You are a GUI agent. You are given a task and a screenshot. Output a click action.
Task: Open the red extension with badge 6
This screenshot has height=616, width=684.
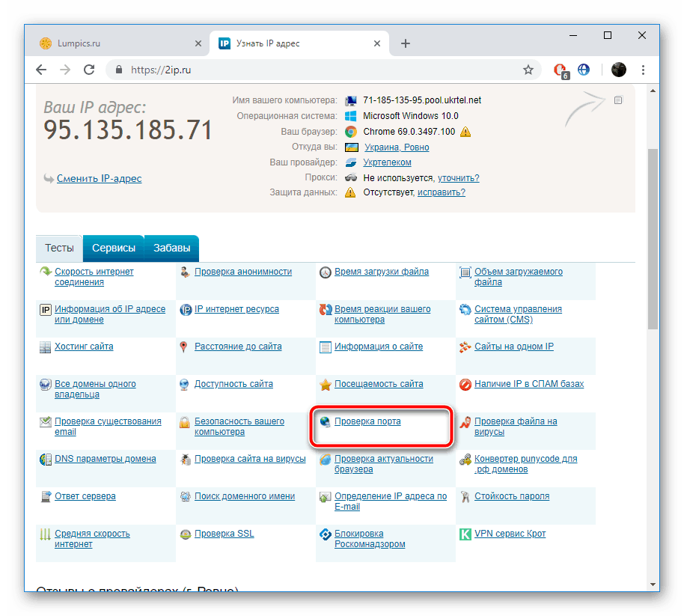coord(560,69)
